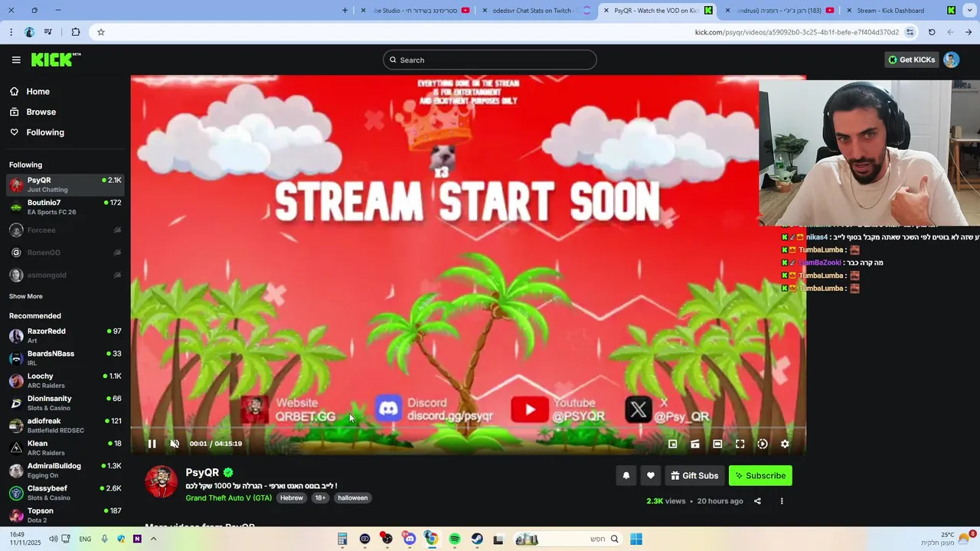Click the Hebrew tag
980x551 pixels.
[291, 497]
